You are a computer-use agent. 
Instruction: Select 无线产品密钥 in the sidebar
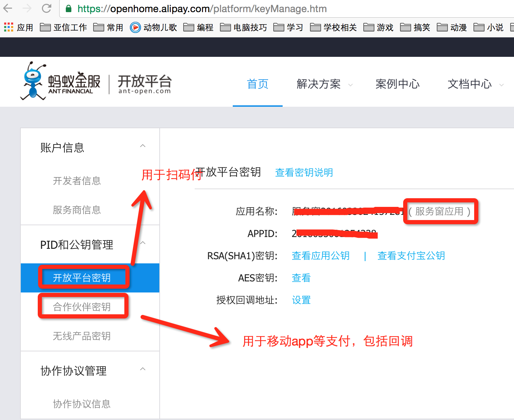(82, 336)
